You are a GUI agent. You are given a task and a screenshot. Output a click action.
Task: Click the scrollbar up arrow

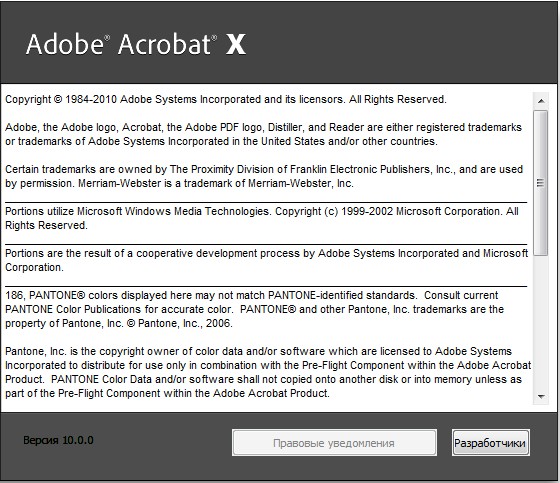[x=541, y=101]
